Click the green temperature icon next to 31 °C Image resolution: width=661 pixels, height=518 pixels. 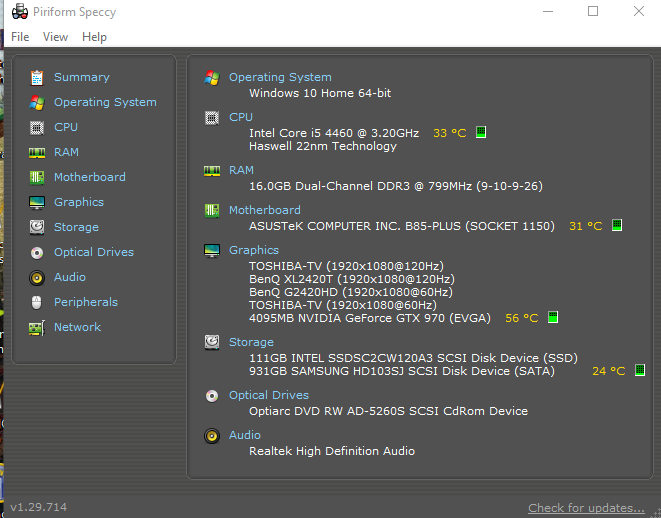point(617,225)
